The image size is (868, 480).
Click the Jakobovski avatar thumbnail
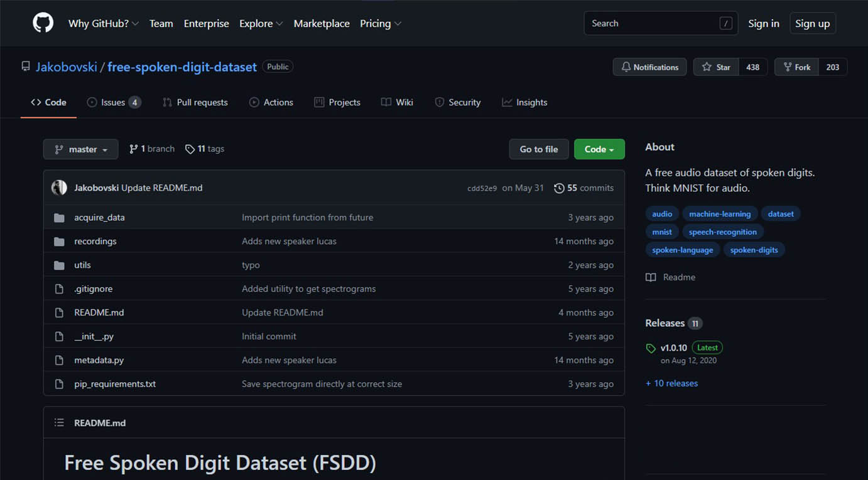[x=59, y=188]
